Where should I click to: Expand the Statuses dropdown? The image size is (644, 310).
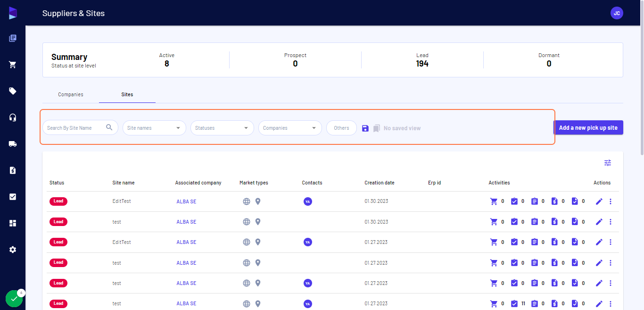pos(222,128)
